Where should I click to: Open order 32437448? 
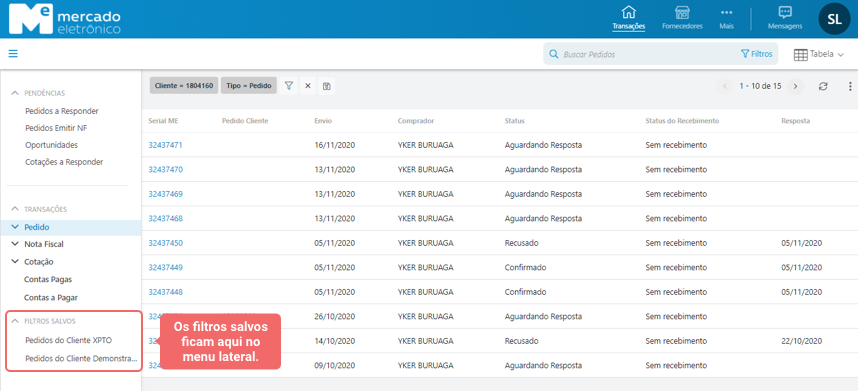165,292
